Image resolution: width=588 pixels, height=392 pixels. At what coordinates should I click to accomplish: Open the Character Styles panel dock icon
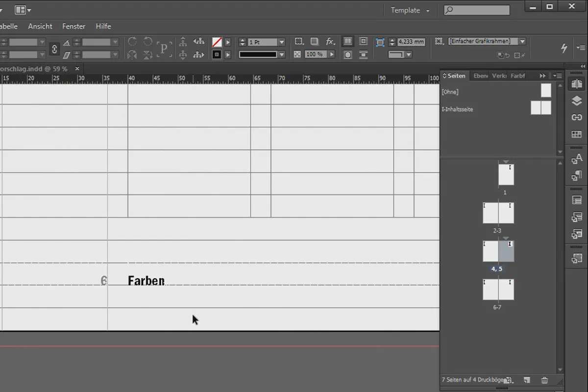pos(577,158)
